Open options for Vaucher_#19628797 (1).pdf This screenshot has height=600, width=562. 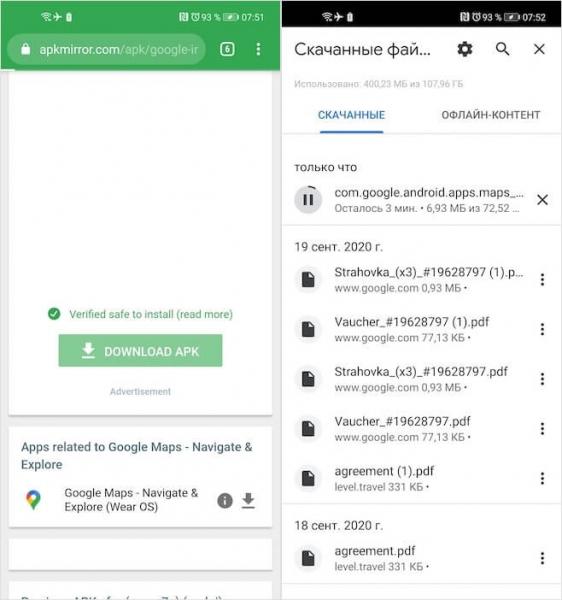click(542, 329)
